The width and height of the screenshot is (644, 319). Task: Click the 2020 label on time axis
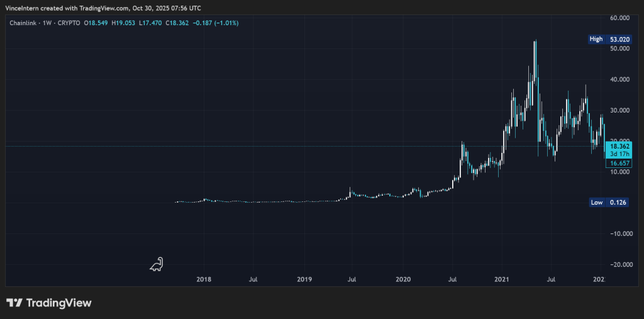point(403,279)
